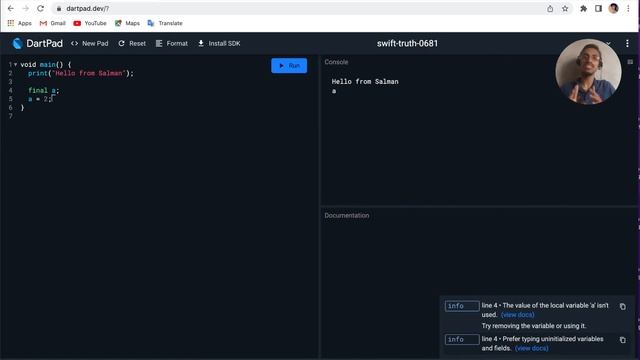The image size is (640, 360).
Task: Reload the dartpad.dev page
Action: tap(40, 8)
